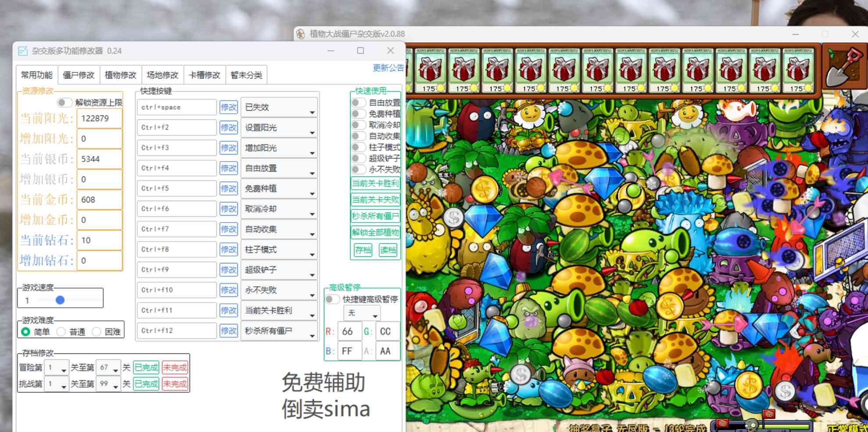
Task: Click the 读档 load button
Action: 388,250
